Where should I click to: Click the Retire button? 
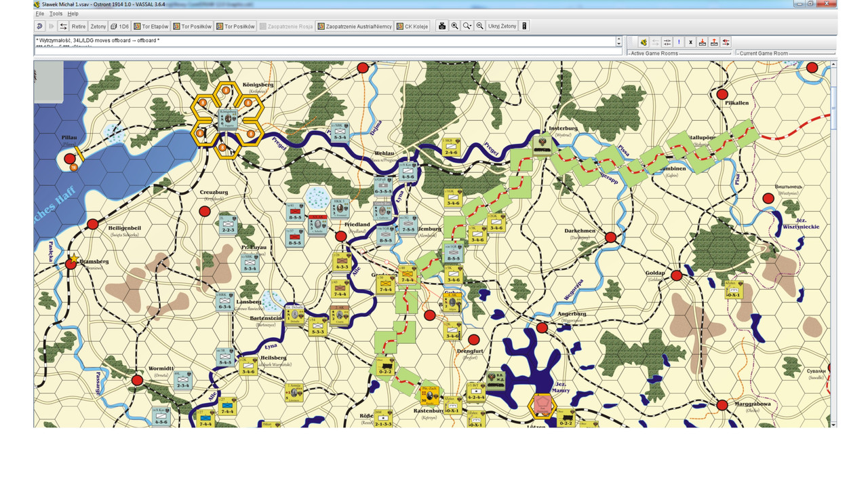79,26
